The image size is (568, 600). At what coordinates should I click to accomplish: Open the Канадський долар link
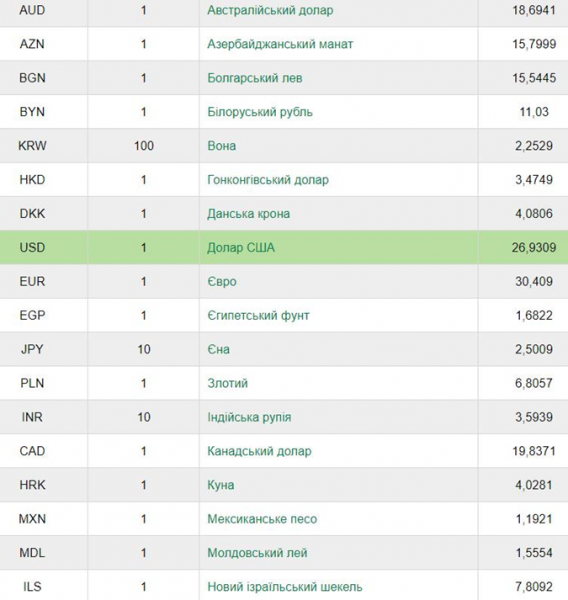pyautogui.click(x=259, y=451)
